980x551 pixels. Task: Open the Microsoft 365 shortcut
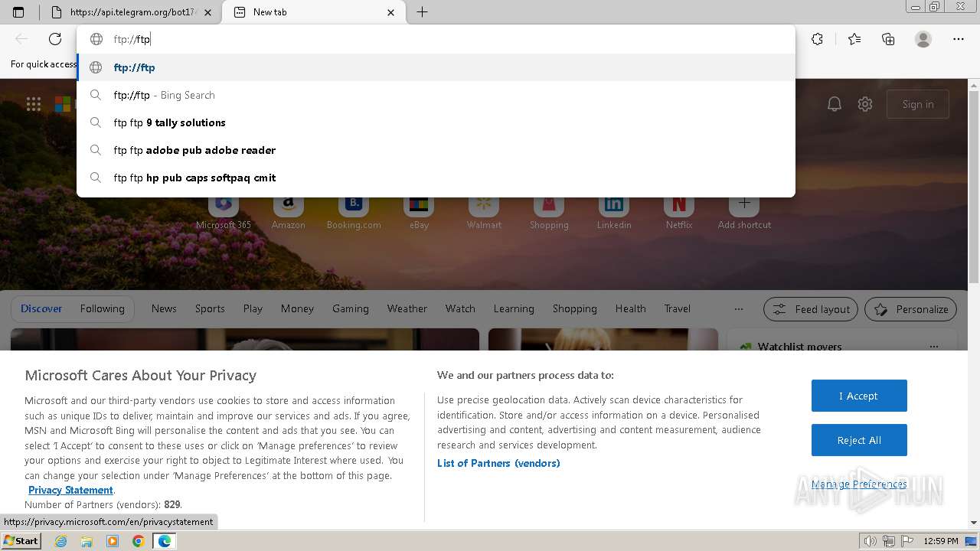(224, 211)
